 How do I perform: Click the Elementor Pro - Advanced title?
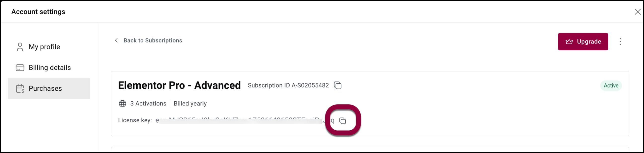[x=179, y=85]
